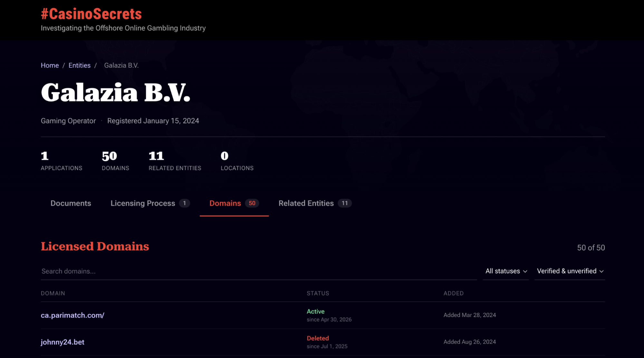Click the Added Aug 26, 2024 cell
Screen dimensions: 644x358
tap(470, 342)
